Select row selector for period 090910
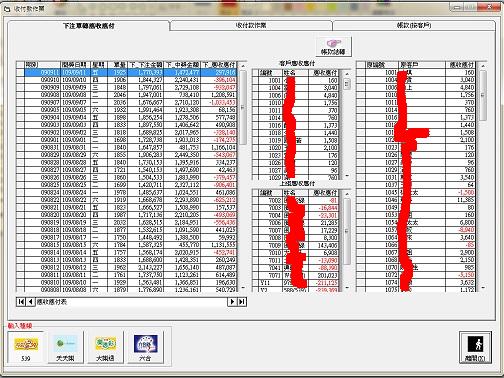The height and width of the screenshot is (378, 504). [20, 80]
